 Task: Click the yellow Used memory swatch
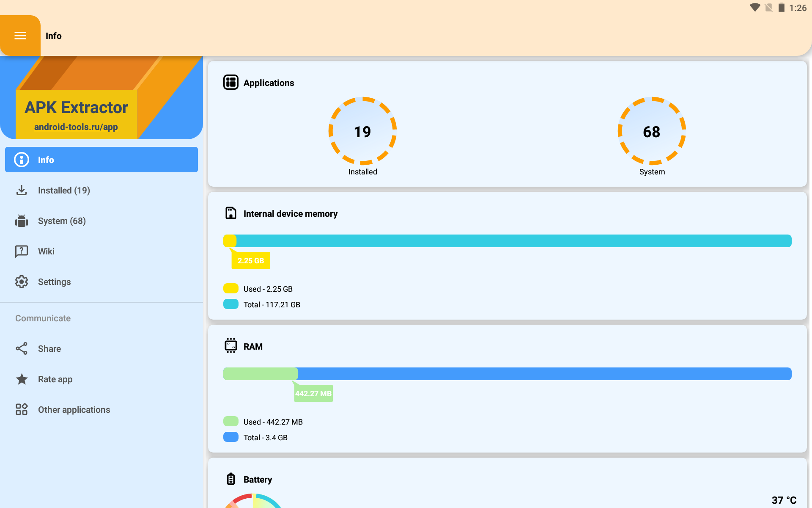click(231, 289)
